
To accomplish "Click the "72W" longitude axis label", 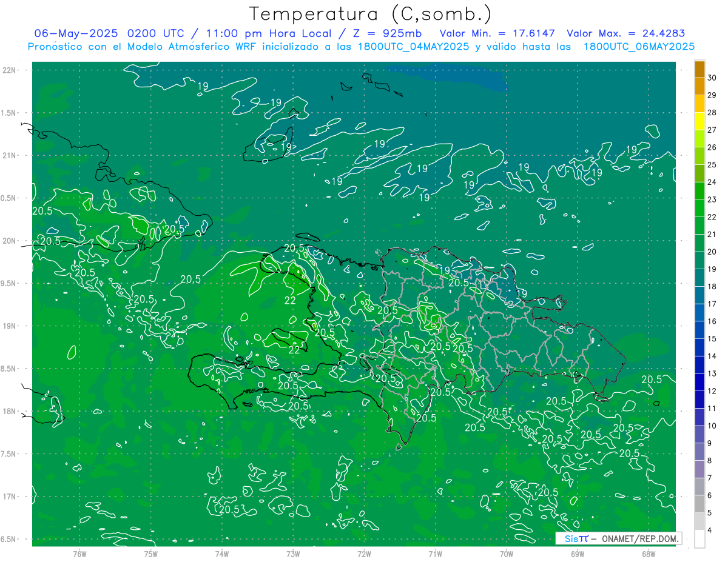I will click(x=364, y=554).
